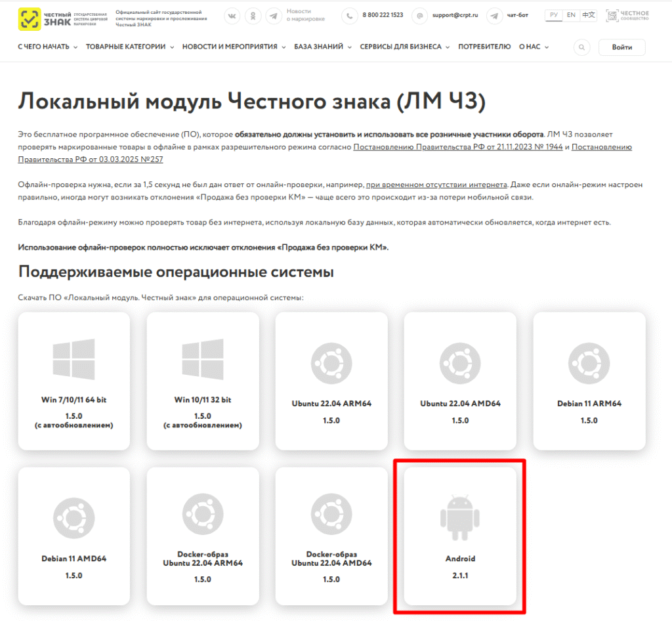Click Docker-образ Ubuntu 22.04 AMD64 icon
The image size is (672, 621).
pyautogui.click(x=331, y=514)
